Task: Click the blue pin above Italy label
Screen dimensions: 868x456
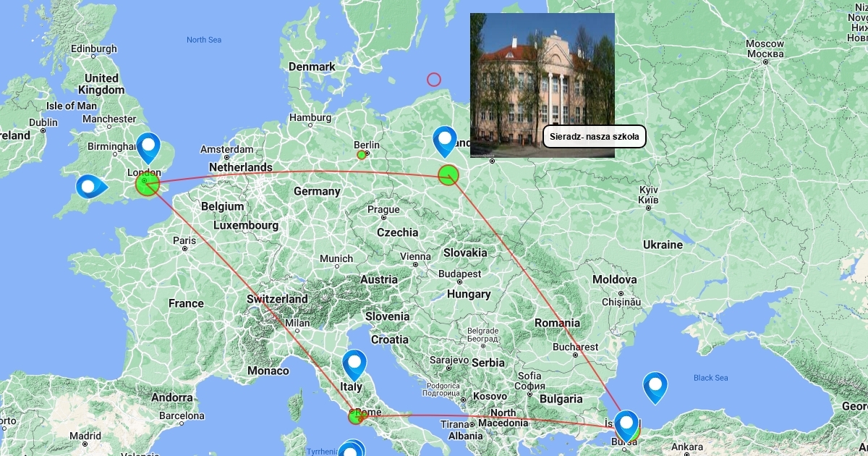Action: point(354,366)
